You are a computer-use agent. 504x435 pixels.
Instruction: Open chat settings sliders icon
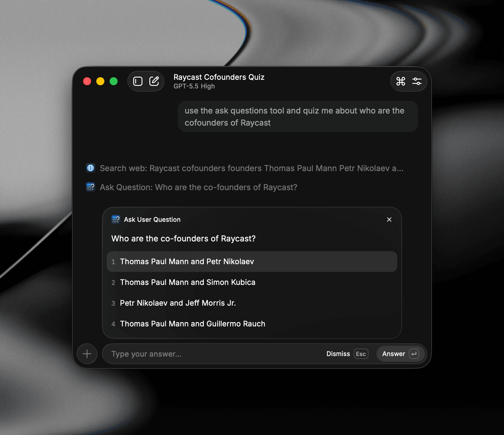417,81
